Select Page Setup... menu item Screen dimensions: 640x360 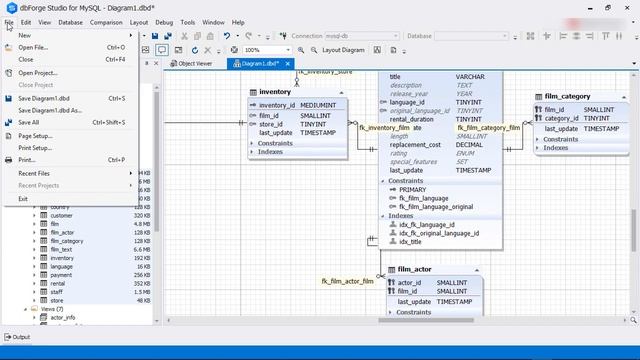70,136
